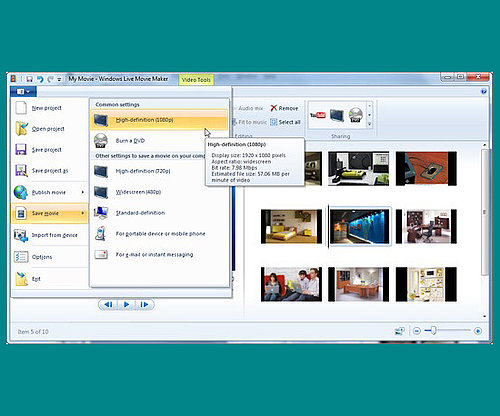
Task: Click the next frame button
Action: pyautogui.click(x=144, y=304)
